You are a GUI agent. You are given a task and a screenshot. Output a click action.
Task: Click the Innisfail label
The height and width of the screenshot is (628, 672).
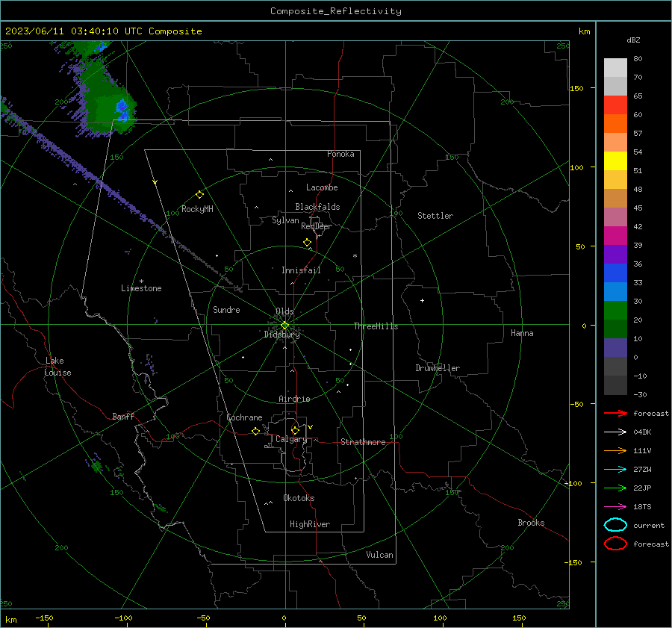301,270
